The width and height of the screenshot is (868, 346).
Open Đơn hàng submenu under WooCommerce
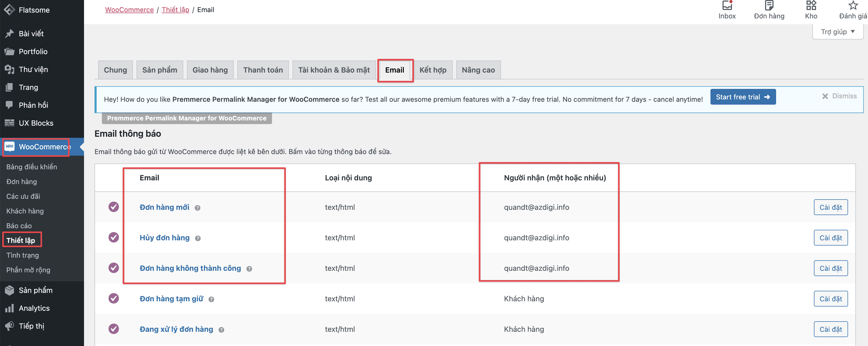(x=22, y=182)
